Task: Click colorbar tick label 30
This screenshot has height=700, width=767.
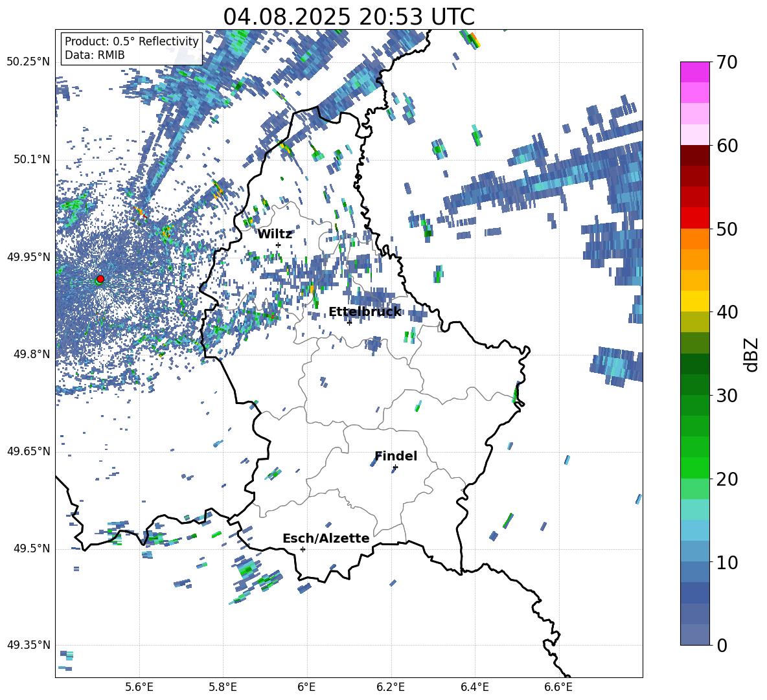Action: [727, 396]
